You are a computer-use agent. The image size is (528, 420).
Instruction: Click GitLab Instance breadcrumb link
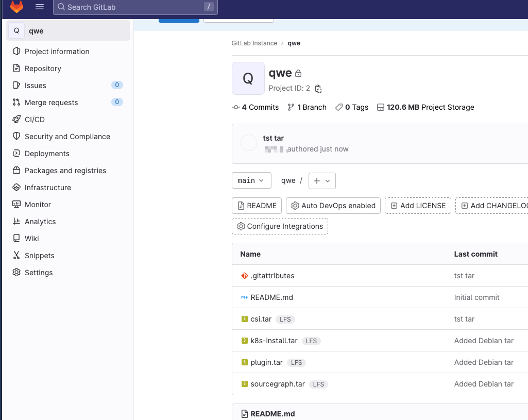coord(254,43)
